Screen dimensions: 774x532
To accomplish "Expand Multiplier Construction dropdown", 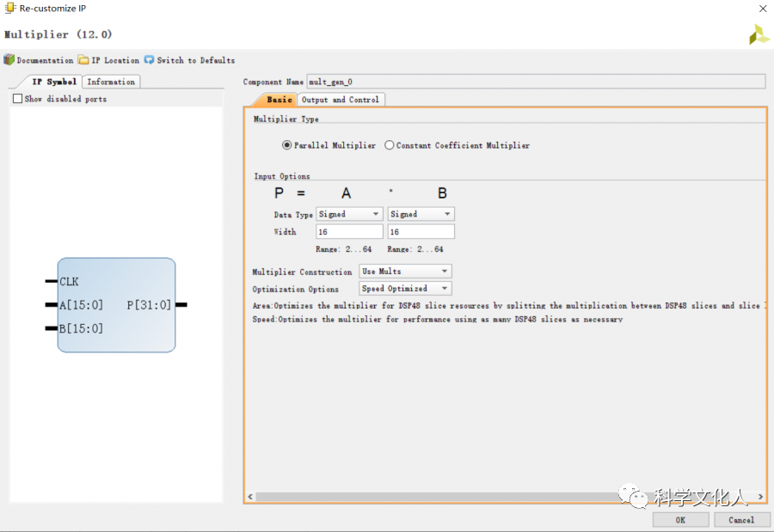I will pyautogui.click(x=405, y=272).
